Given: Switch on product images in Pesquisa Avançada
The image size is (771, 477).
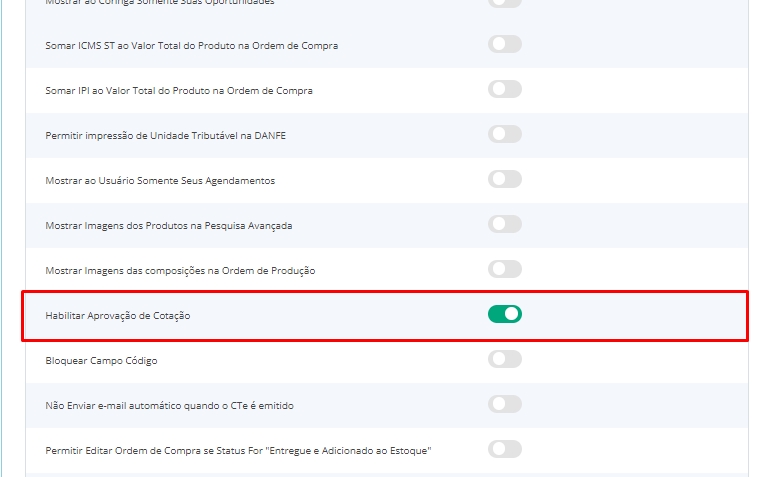Looking at the screenshot, I should [505, 224].
